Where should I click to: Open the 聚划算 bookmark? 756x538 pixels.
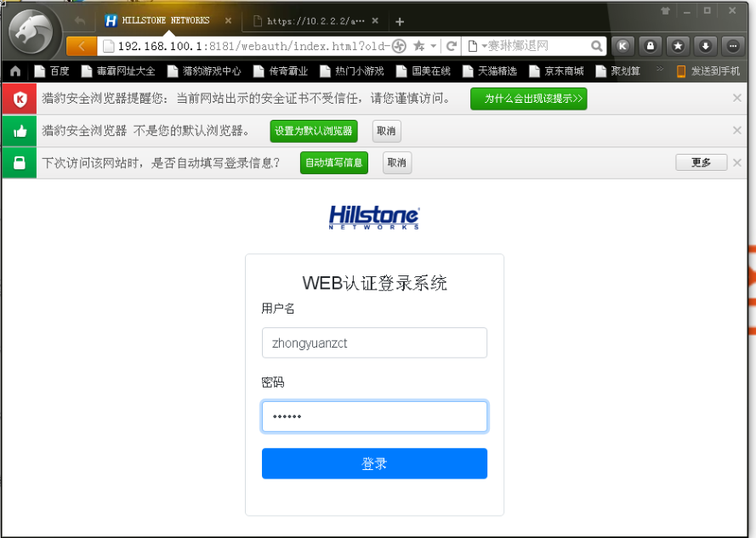[x=618, y=71]
